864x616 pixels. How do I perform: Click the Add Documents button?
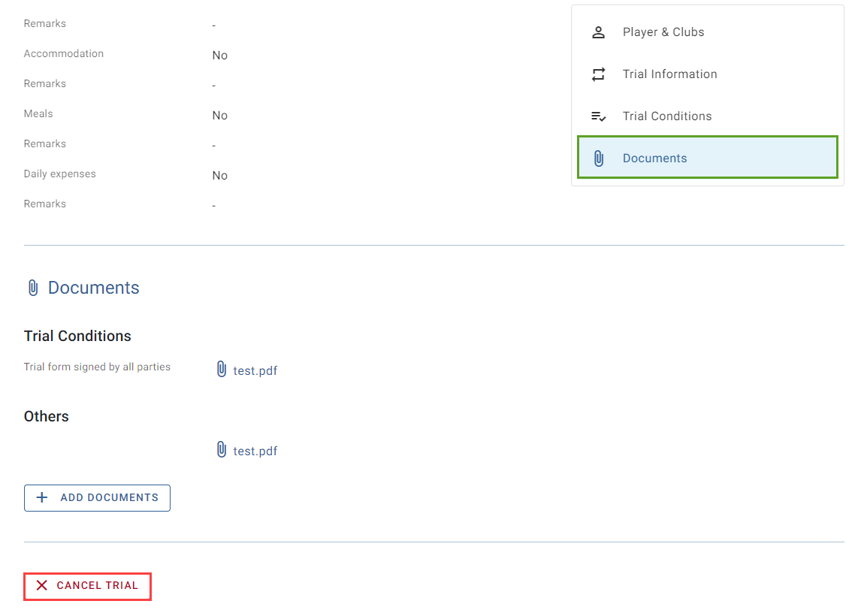pyautogui.click(x=97, y=498)
